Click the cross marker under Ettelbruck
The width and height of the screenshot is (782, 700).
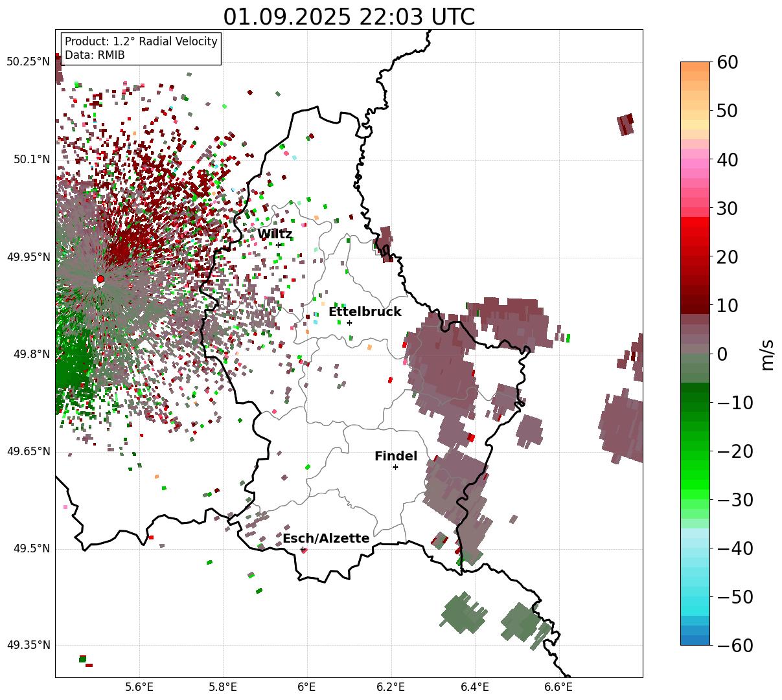(350, 322)
